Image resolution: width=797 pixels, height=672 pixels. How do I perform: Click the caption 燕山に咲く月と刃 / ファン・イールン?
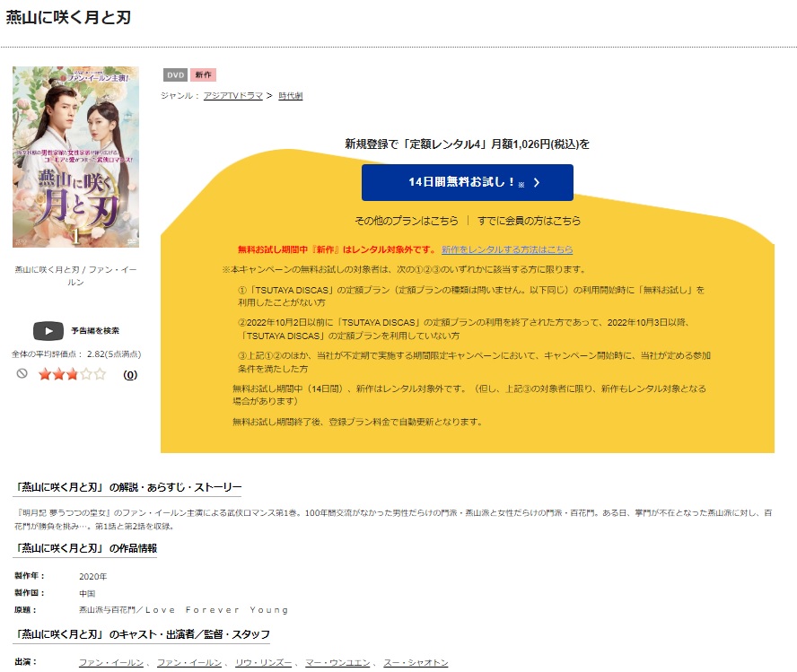point(75,275)
